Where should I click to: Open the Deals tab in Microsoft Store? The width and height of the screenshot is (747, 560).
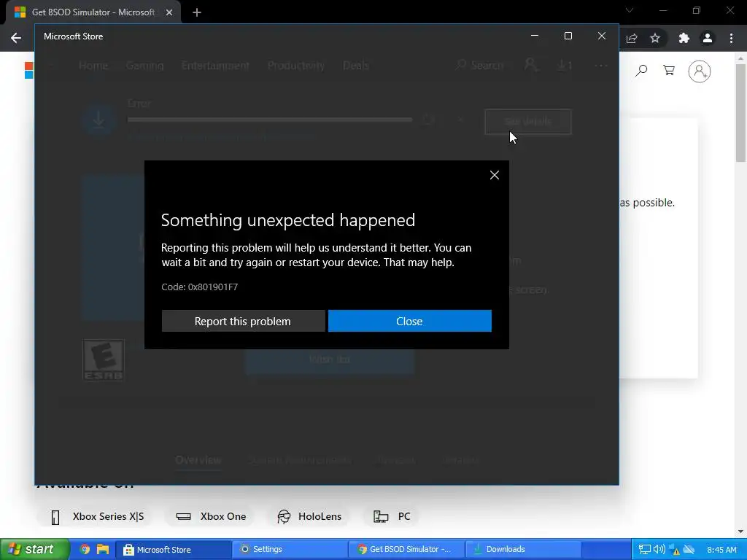coord(356,65)
